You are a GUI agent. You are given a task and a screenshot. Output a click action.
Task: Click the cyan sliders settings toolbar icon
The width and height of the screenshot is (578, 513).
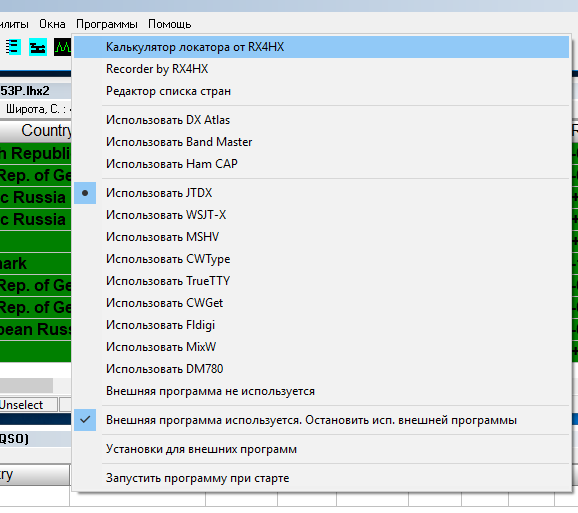[38, 47]
